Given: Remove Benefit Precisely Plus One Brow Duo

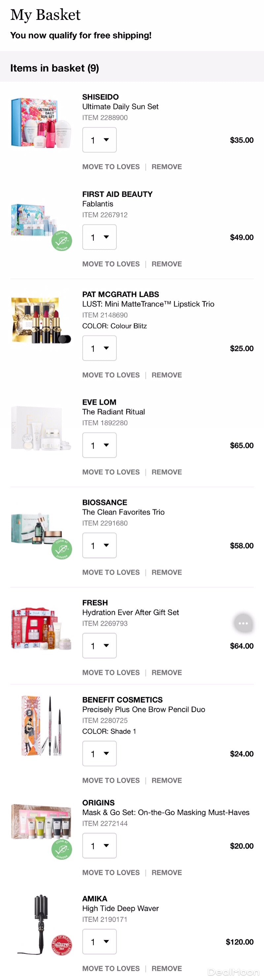Looking at the screenshot, I should click(166, 780).
